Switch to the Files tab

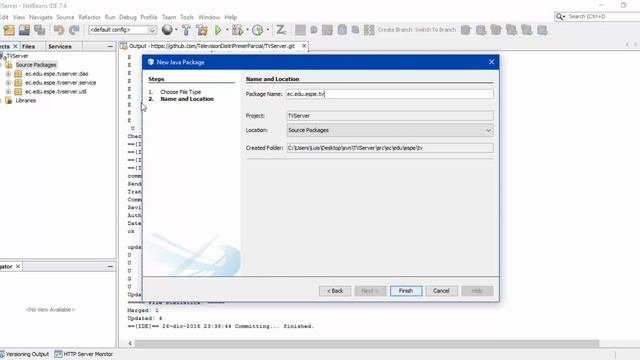pos(29,47)
